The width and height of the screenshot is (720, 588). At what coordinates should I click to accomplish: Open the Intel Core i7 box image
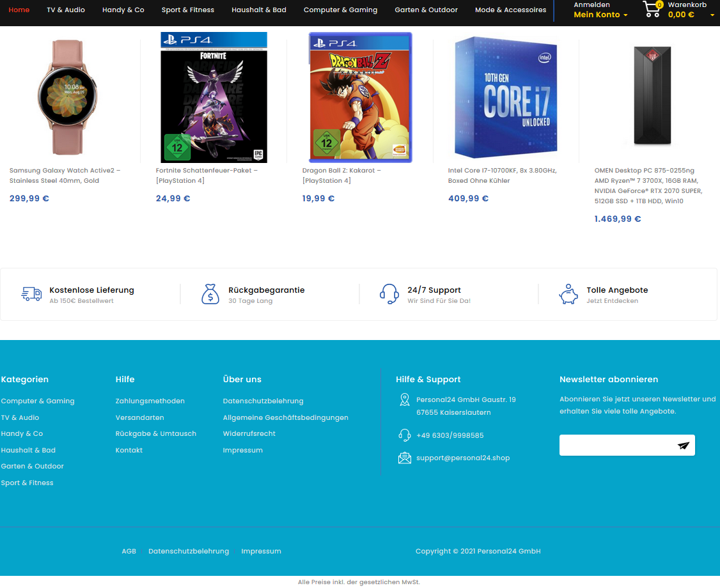[506, 97]
